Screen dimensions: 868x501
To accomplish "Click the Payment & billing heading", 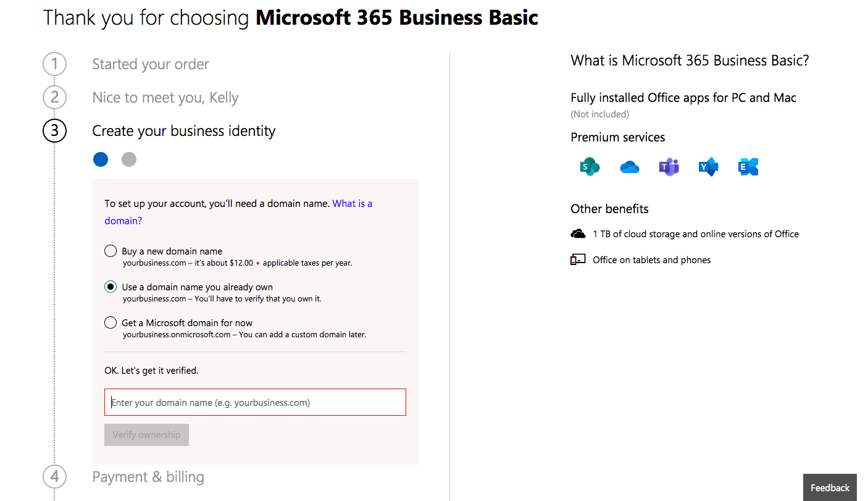I will (148, 477).
